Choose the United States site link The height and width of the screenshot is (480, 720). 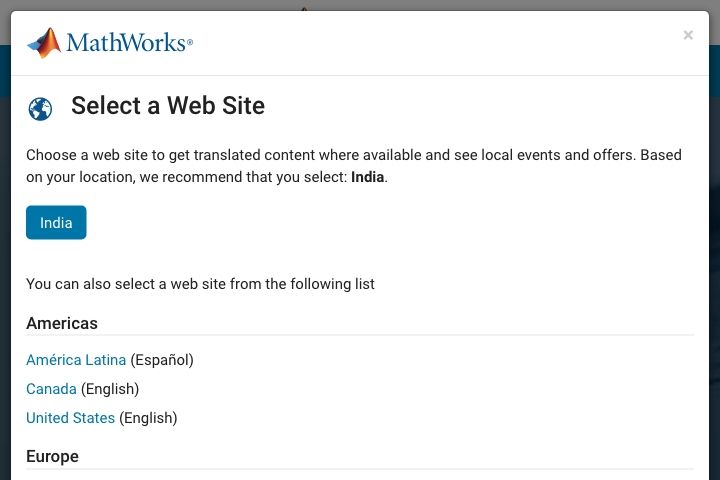70,418
